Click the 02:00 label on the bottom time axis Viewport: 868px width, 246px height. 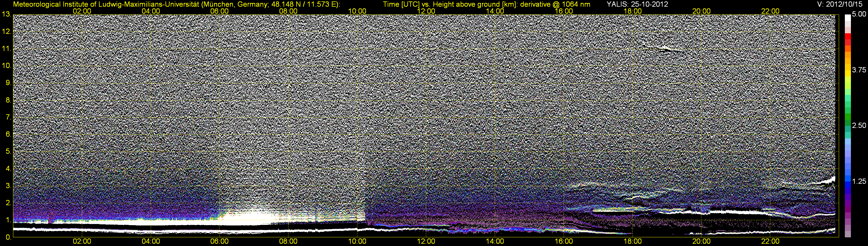pos(82,242)
